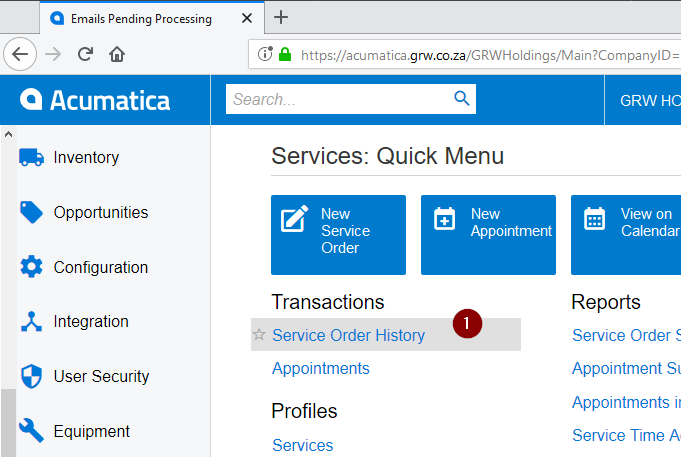The width and height of the screenshot is (681, 457).
Task: Collapse sidebar using the up arrow
Action: 8,133
